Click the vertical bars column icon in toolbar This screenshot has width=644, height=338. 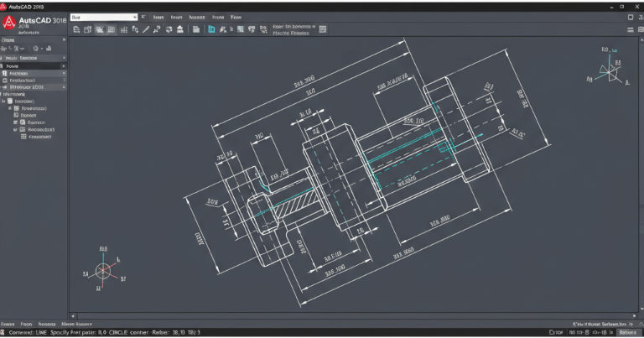click(x=123, y=29)
